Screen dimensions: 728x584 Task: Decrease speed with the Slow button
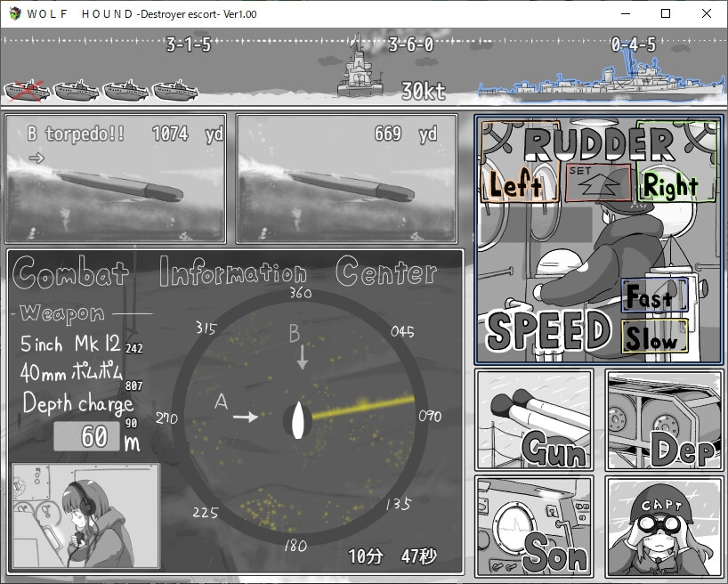click(654, 338)
